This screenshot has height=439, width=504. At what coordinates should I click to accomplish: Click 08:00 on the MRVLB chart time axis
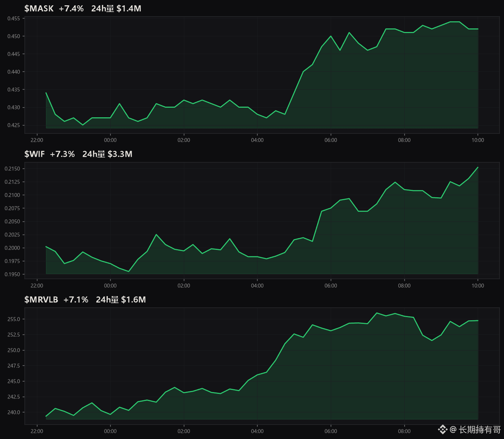(404, 431)
